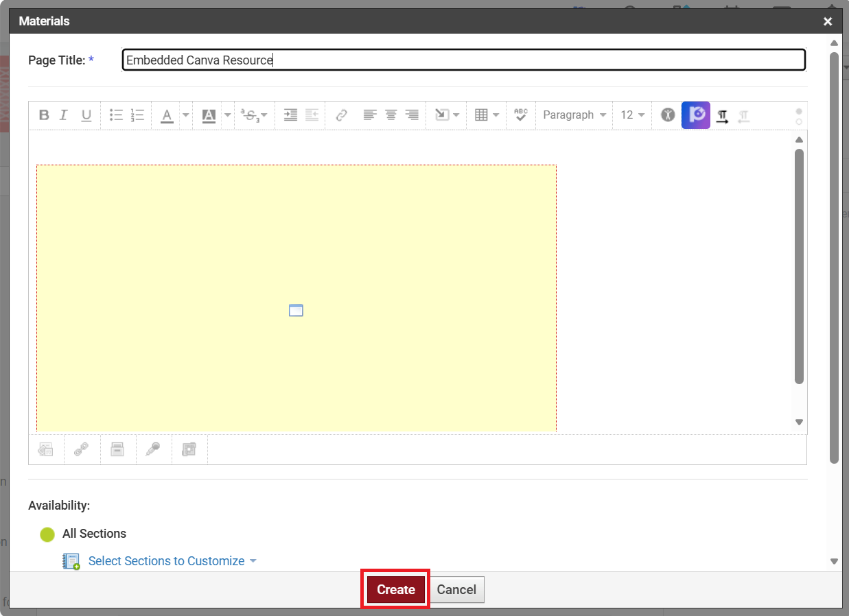Run the spell check (ABC) tool

click(x=521, y=115)
